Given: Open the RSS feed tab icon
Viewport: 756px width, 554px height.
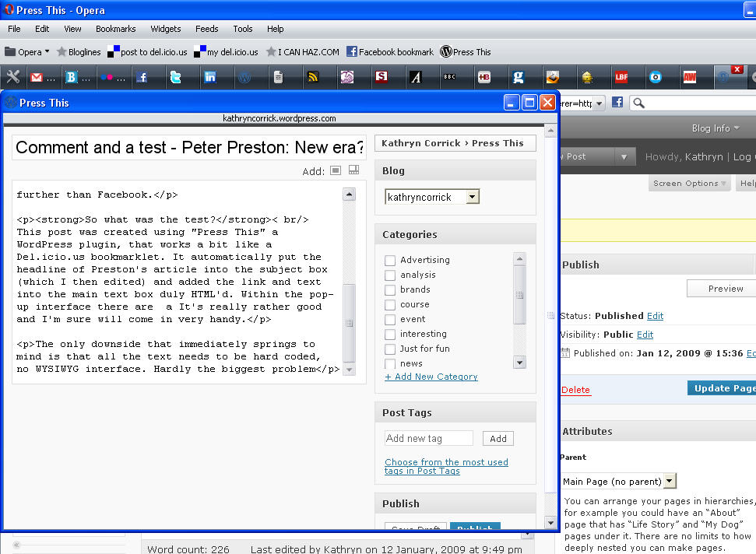Looking at the screenshot, I should [313, 77].
